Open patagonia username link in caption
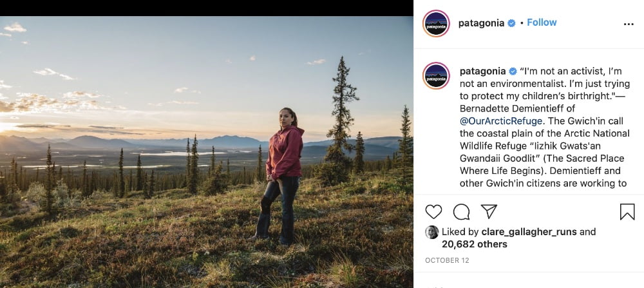 [482, 71]
